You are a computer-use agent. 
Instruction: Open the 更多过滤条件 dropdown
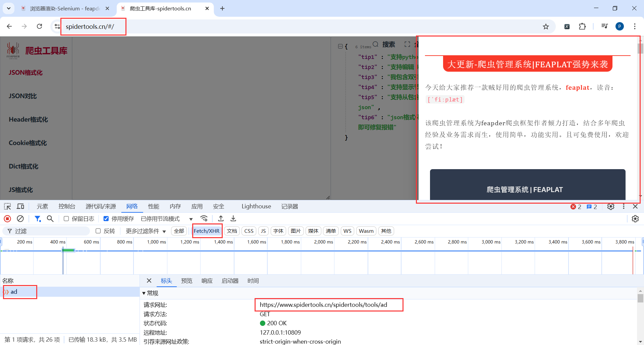145,231
